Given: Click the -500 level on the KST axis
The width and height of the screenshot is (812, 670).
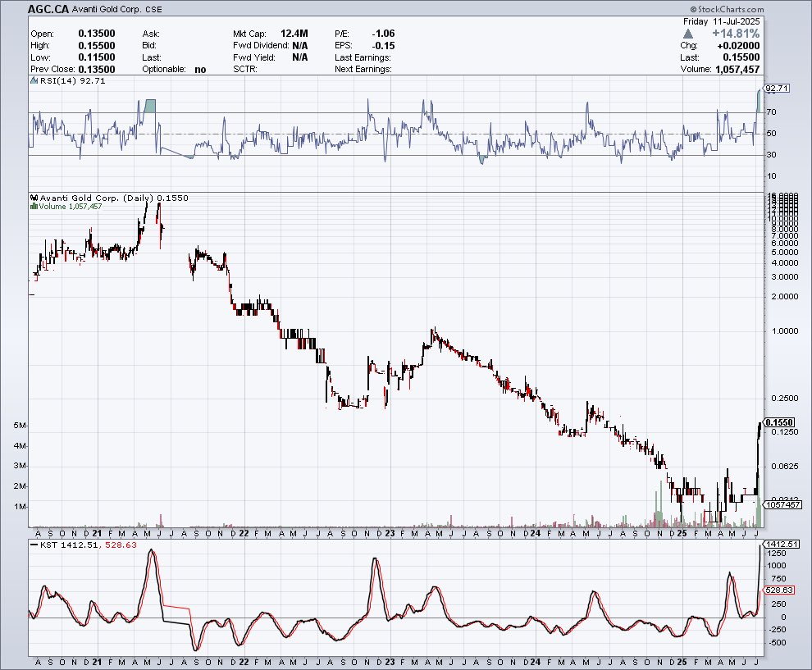Looking at the screenshot, I should [776, 643].
